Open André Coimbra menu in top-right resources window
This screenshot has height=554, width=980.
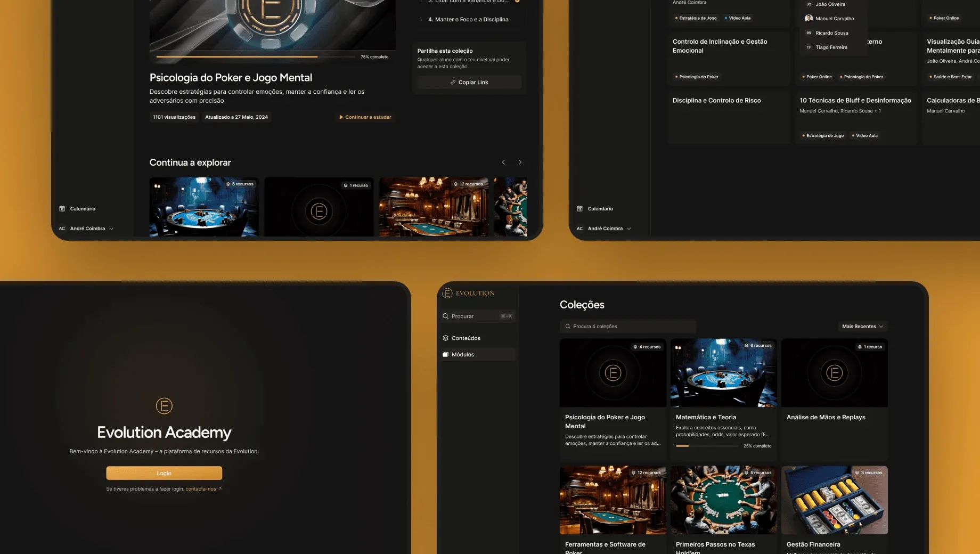[x=604, y=229]
